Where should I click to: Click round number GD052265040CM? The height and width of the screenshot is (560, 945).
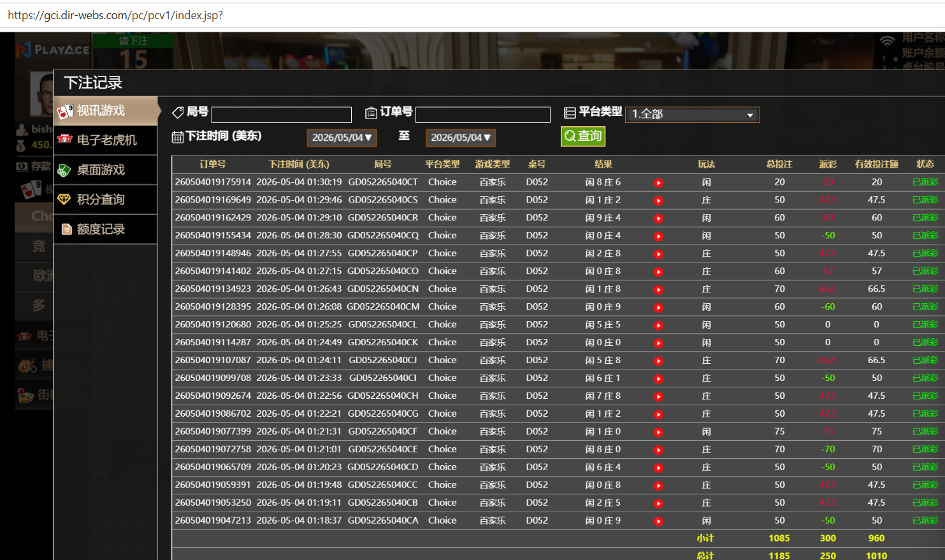383,307
